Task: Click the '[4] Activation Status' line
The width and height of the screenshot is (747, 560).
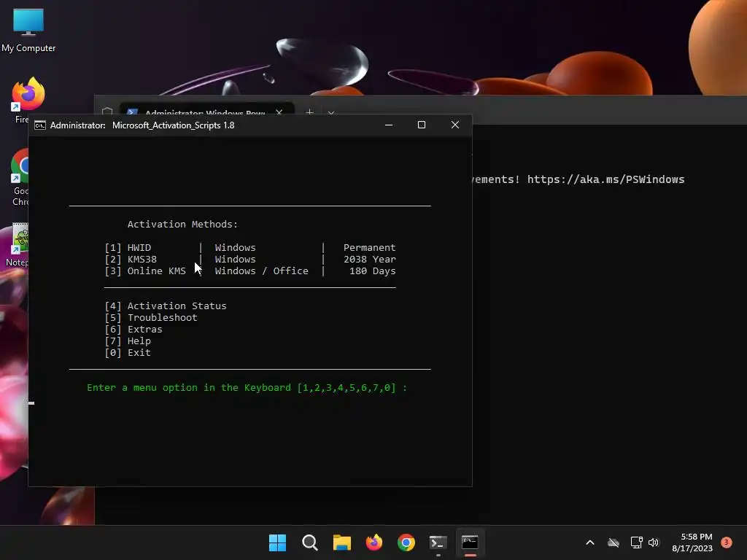Action: pyautogui.click(x=166, y=306)
